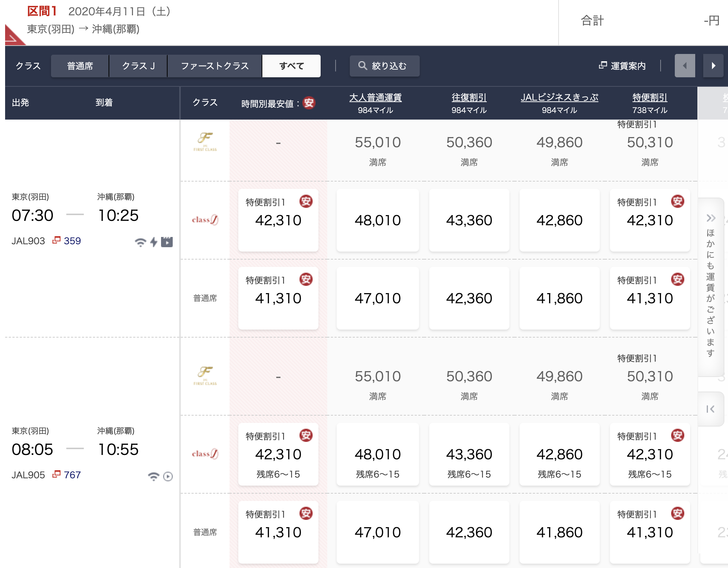728x568 pixels.
Task: Click 安 badge on JAL905 普通席 lowest fare
Action: click(306, 513)
